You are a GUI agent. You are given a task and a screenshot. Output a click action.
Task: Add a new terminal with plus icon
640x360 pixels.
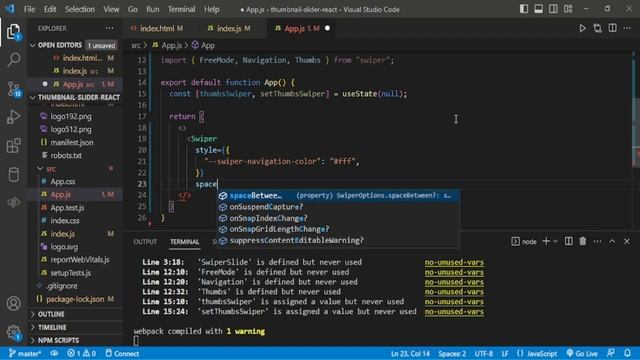coord(546,241)
